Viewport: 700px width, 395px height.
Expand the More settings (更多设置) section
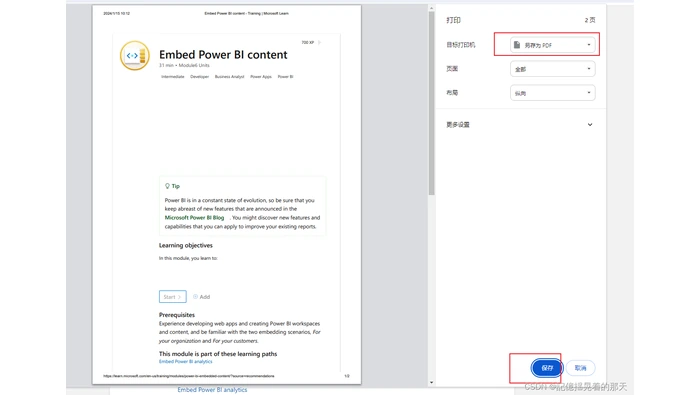(x=520, y=125)
